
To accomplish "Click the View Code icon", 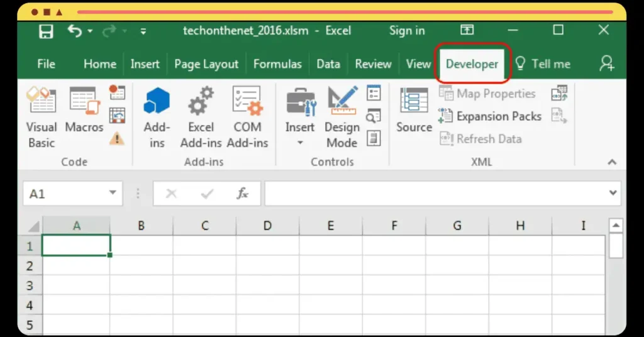I will (x=374, y=116).
